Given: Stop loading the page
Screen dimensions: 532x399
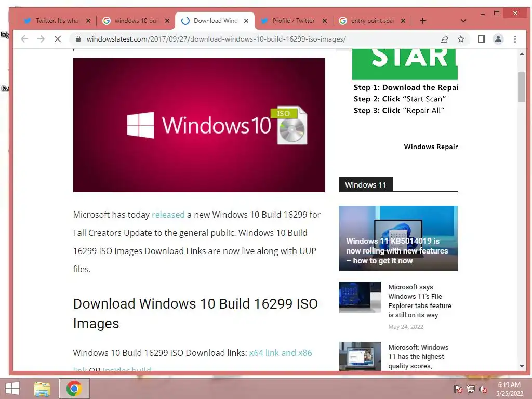Looking at the screenshot, I should tap(58, 39).
